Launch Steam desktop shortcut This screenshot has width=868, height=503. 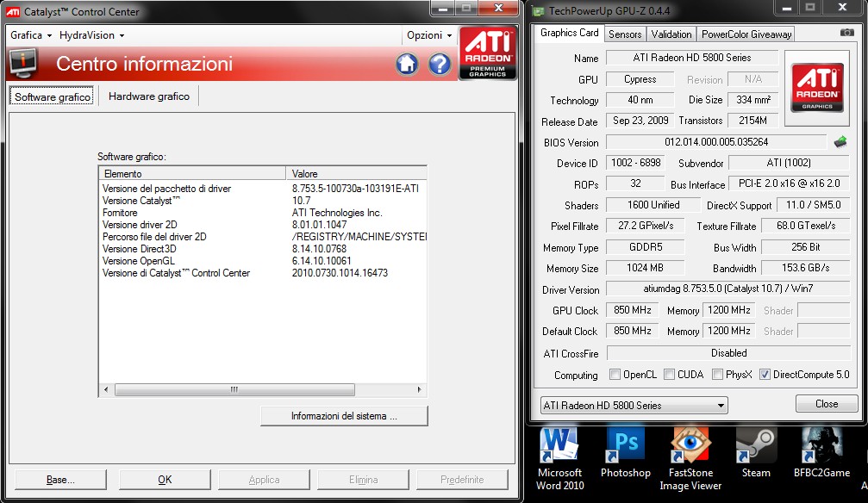756,453
